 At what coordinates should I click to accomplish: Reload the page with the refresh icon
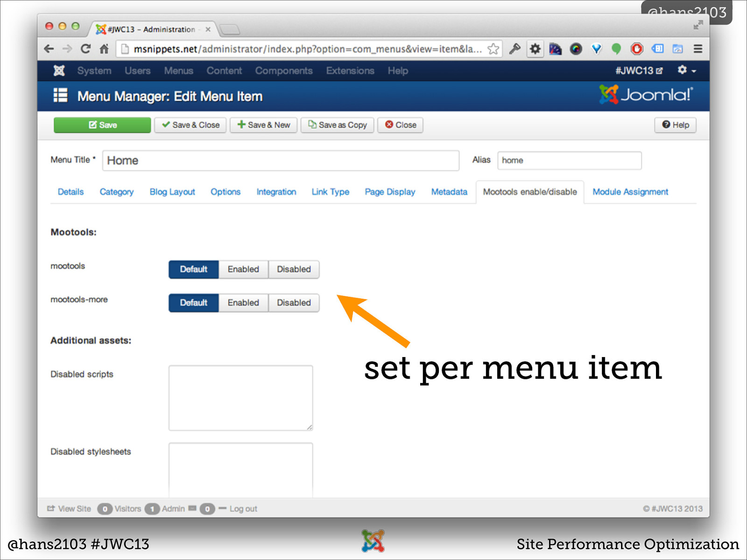click(85, 49)
